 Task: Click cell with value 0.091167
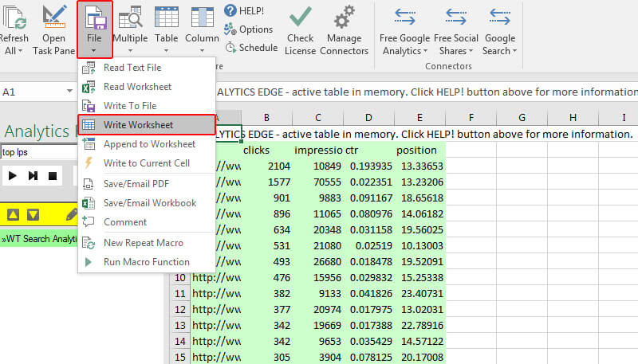coord(369,198)
